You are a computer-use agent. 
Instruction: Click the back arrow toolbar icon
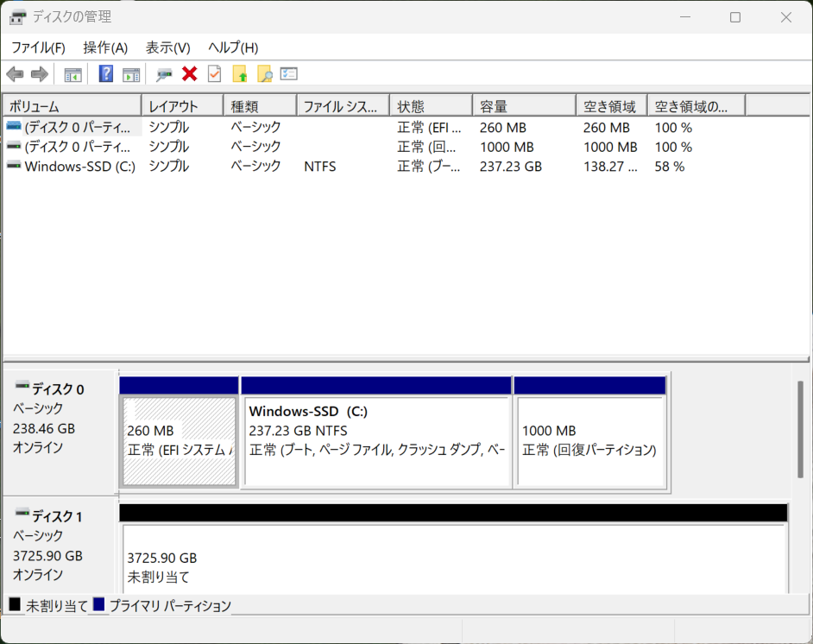click(15, 74)
